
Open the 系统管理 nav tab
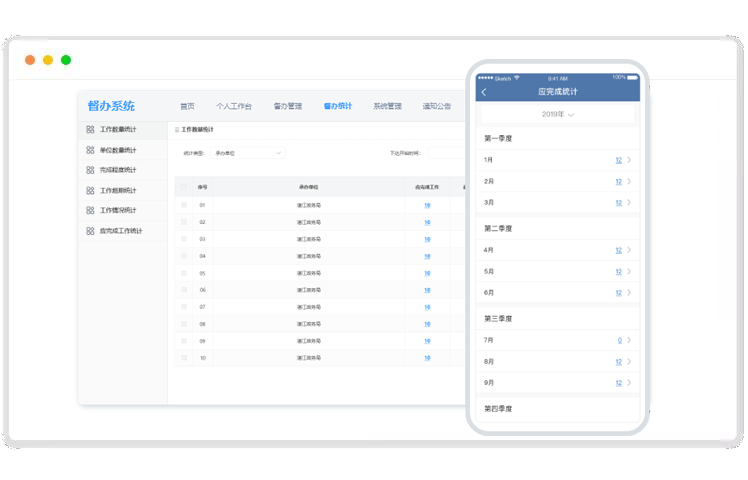click(387, 106)
